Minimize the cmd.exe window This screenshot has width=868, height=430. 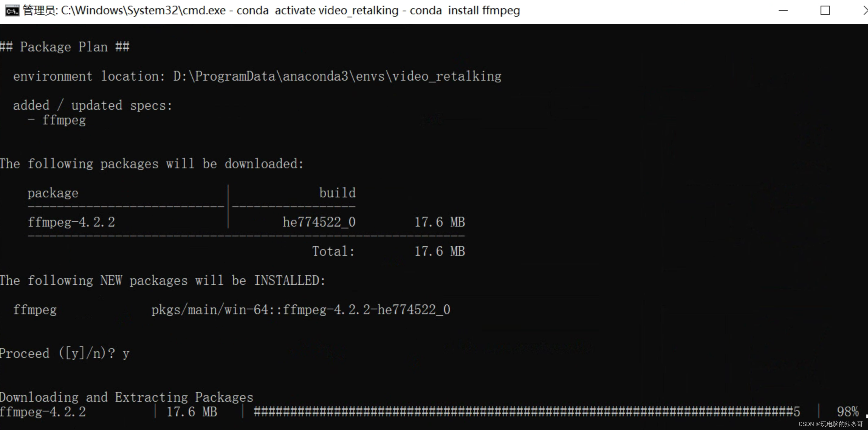[x=783, y=10]
